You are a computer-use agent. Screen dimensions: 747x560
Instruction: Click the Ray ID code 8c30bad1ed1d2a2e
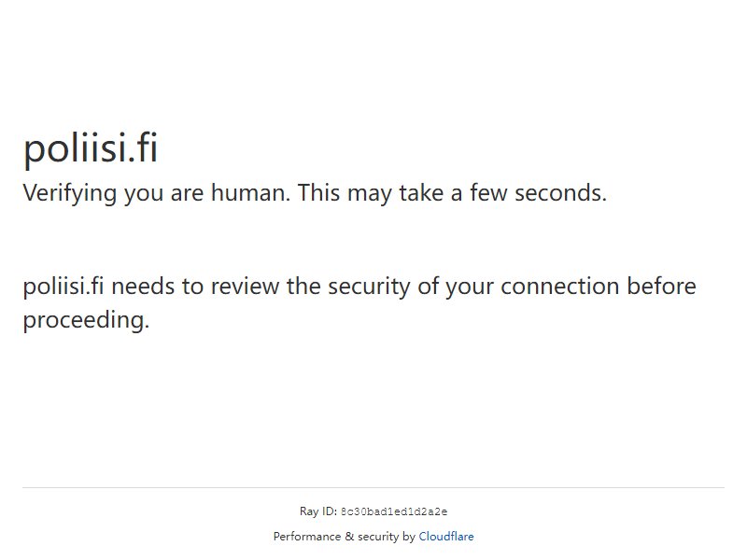tap(394, 511)
